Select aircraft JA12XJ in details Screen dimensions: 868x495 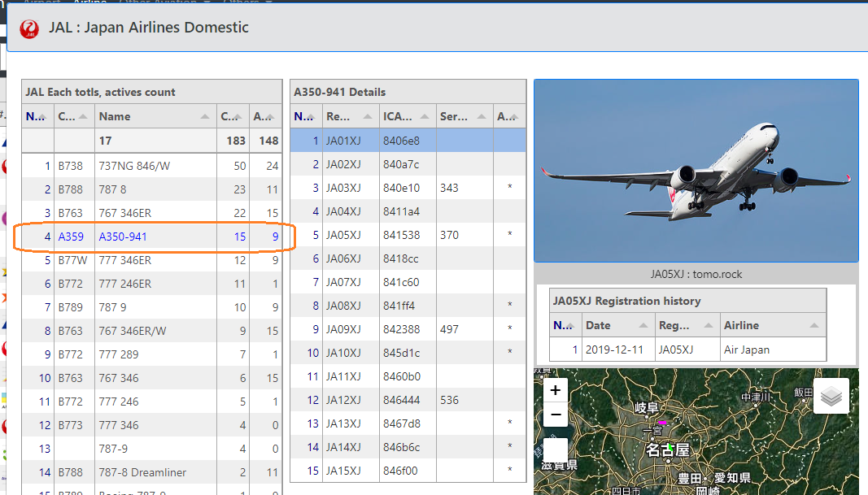408,400
